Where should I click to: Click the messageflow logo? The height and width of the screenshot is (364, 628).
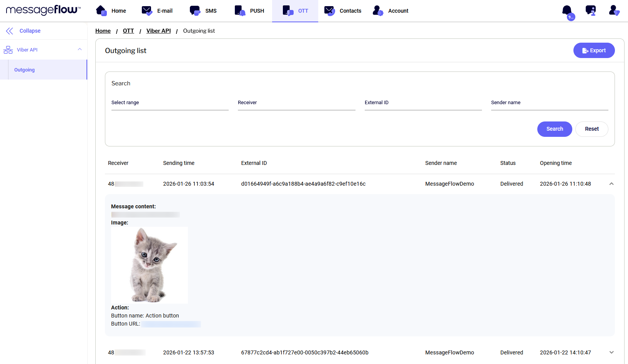pyautogui.click(x=43, y=10)
